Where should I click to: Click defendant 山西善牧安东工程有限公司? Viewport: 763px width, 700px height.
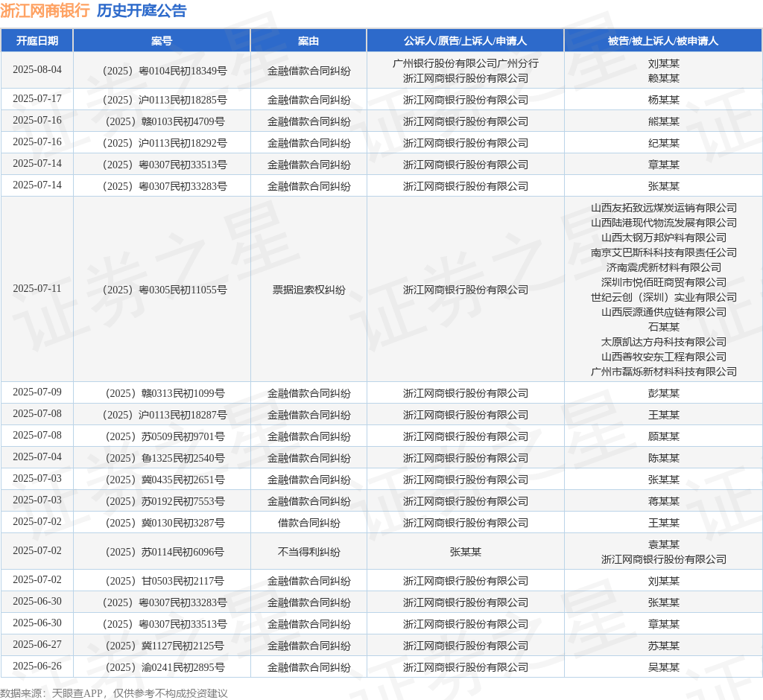click(x=663, y=357)
